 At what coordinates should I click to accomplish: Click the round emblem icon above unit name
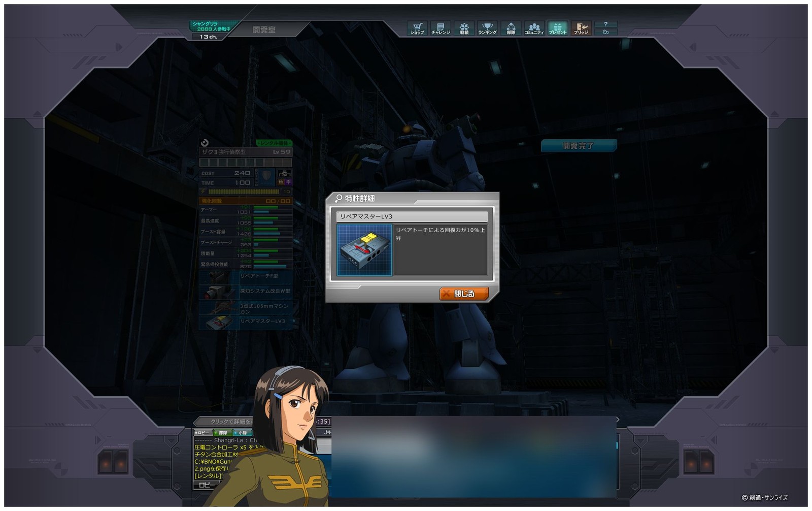coord(205,143)
